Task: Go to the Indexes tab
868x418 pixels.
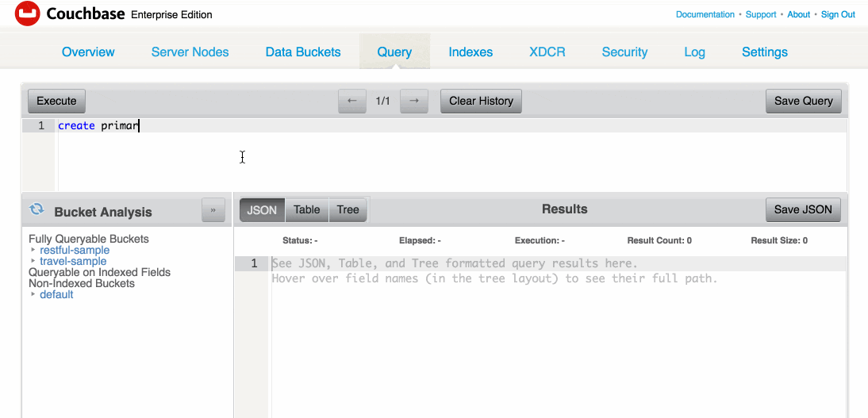Action: 470,52
